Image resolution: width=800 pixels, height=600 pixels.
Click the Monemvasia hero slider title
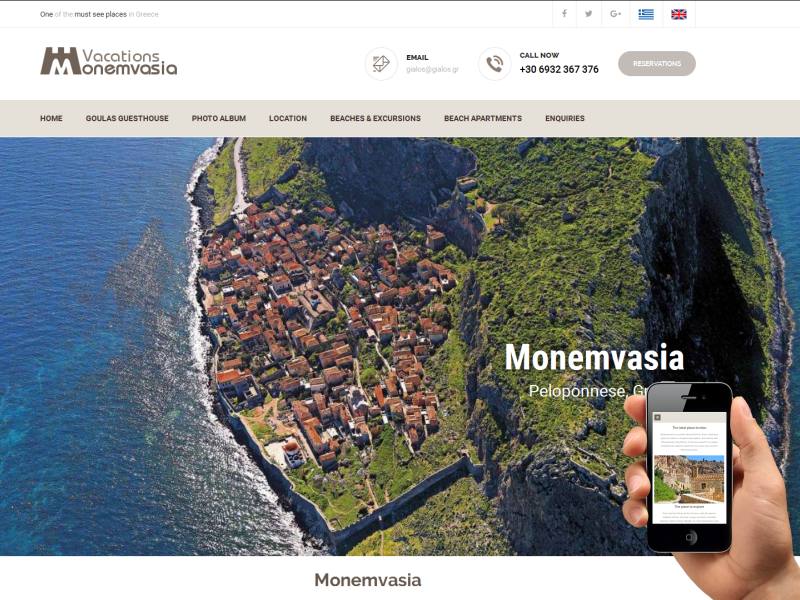tap(594, 357)
